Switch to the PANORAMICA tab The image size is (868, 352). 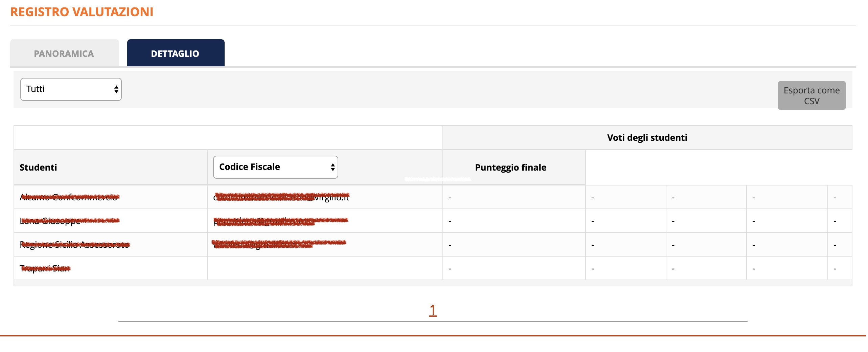[x=64, y=53]
